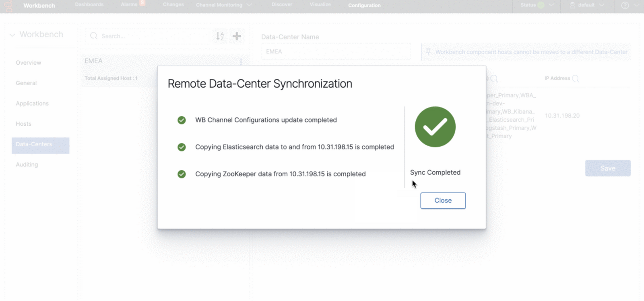The height and width of the screenshot is (301, 644).
Task: Click the green Status indicator icon
Action: 541,5
